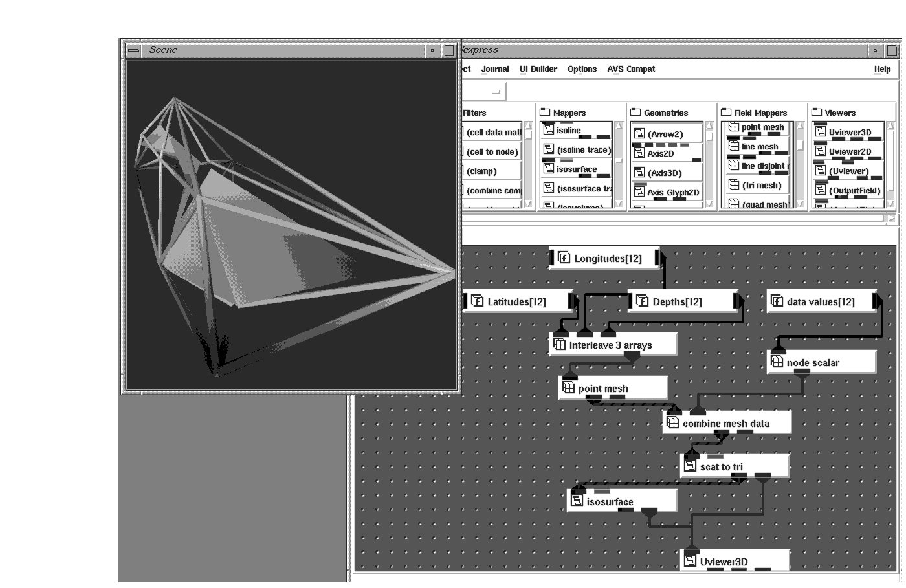Select the isoline icon in Mappers library
906x588 pixels.
point(549,131)
